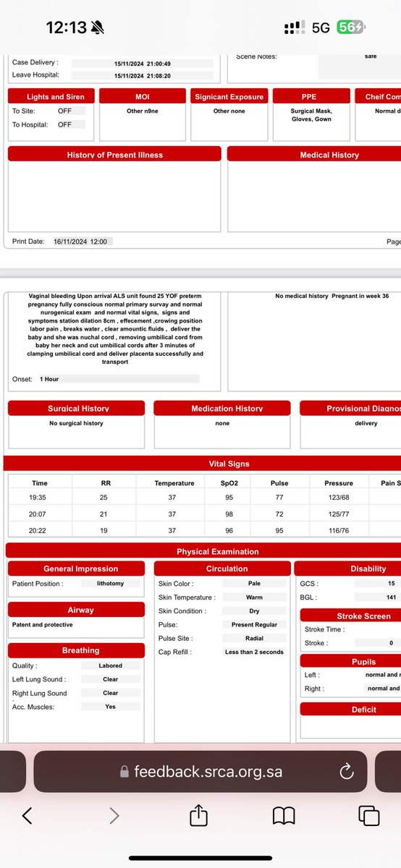The image size is (401, 868).
Task: Tap the 20:22 vital signs time cell
Action: pyautogui.click(x=40, y=531)
